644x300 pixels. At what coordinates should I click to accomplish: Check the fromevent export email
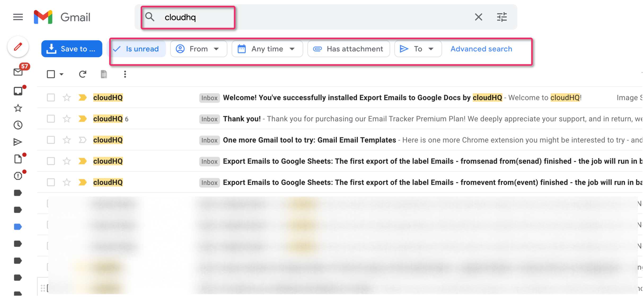(x=51, y=182)
